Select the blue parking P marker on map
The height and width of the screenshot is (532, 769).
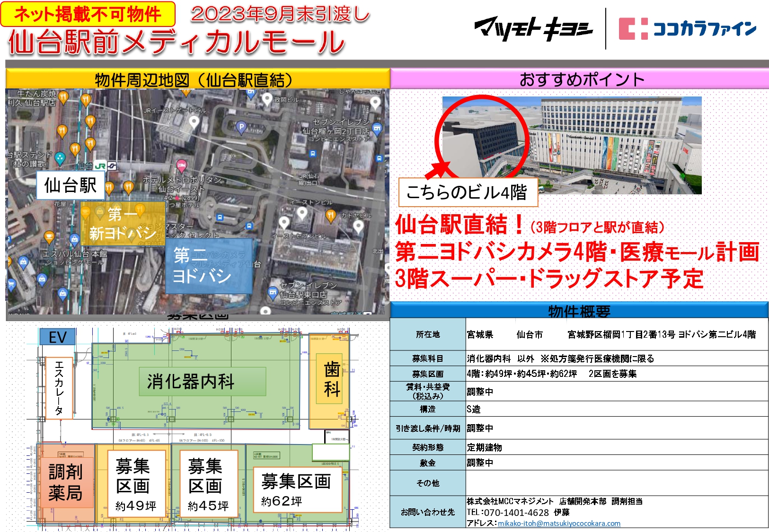241,126
